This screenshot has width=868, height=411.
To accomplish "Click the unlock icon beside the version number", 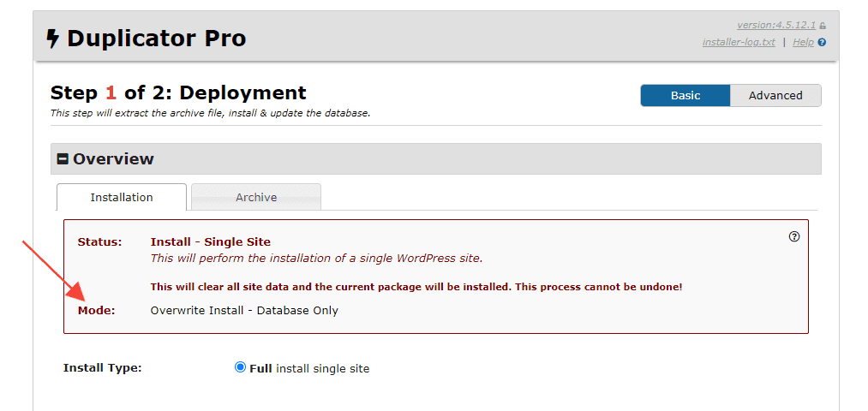I will tap(823, 26).
